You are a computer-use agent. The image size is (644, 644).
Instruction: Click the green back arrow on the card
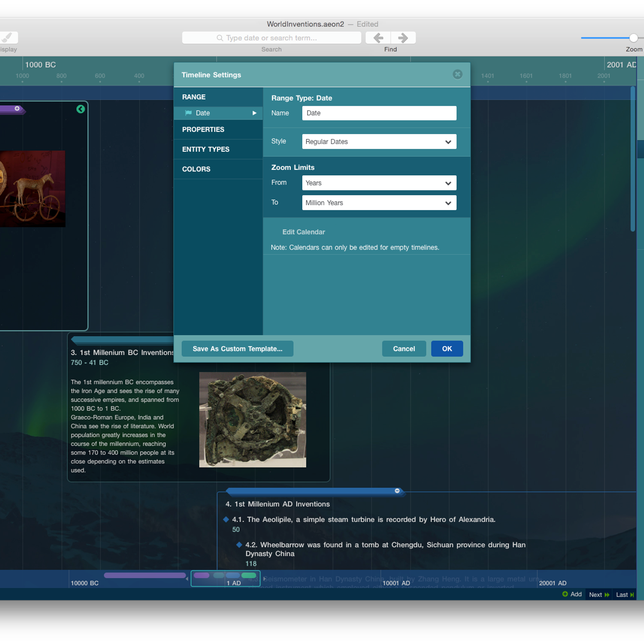[80, 109]
